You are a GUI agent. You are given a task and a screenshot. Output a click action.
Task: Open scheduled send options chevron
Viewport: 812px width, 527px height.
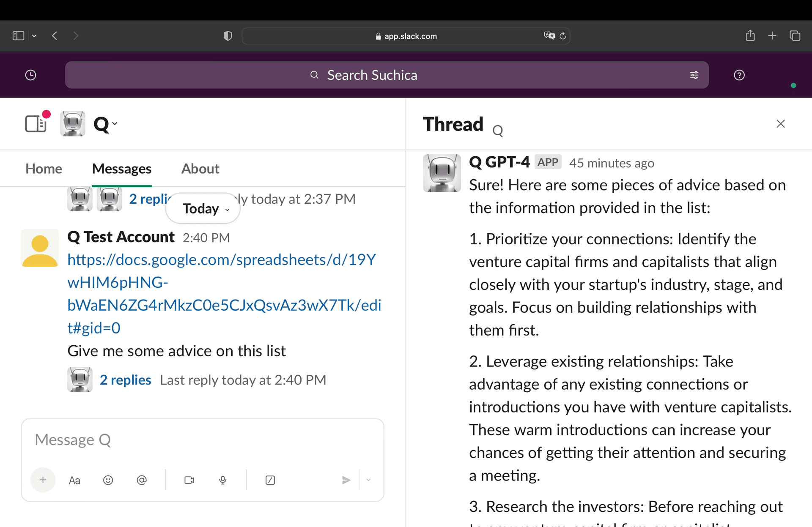coord(368,480)
